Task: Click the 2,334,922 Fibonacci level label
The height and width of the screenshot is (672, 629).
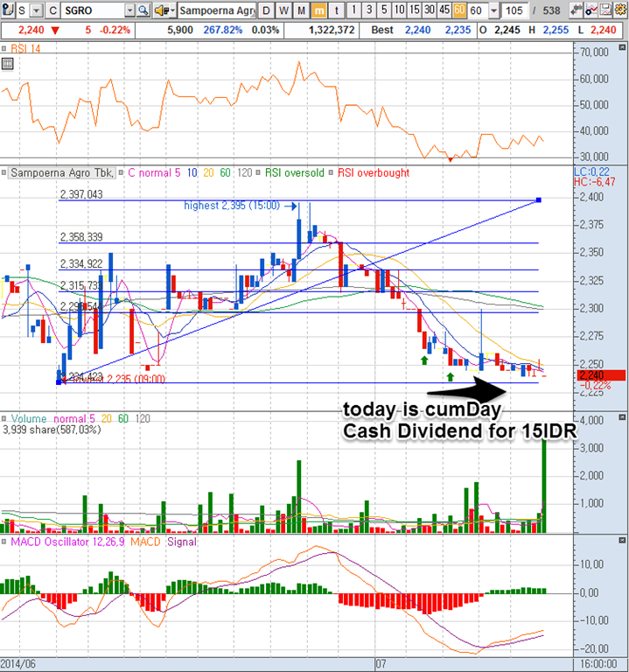Action: coord(81,263)
